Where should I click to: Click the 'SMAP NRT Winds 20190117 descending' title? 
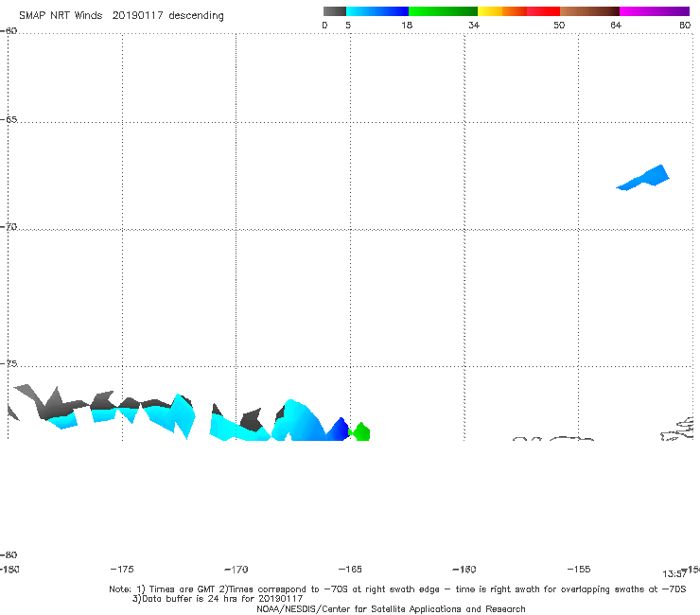tap(121, 15)
